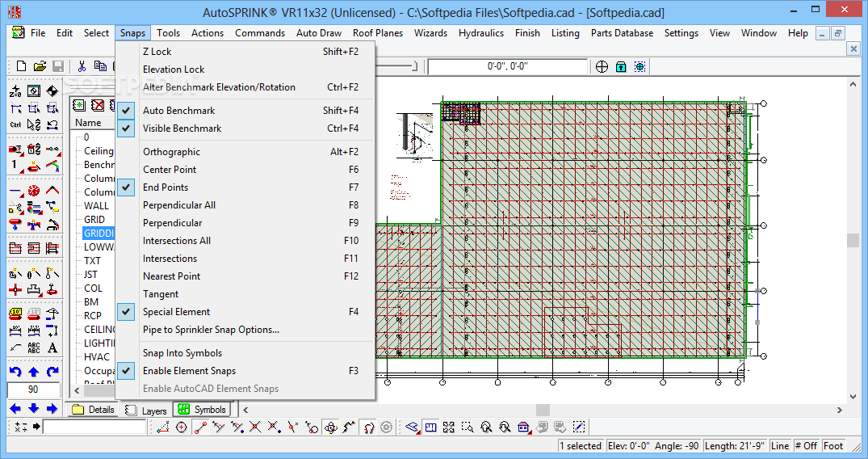Click the Copy icon in the toolbar
The image size is (868, 459).
pyautogui.click(x=100, y=66)
